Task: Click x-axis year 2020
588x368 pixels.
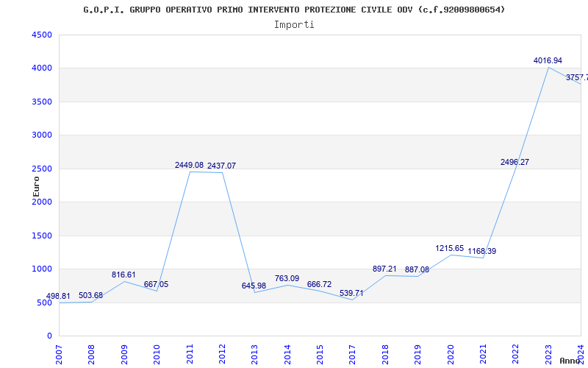Action: click(451, 355)
